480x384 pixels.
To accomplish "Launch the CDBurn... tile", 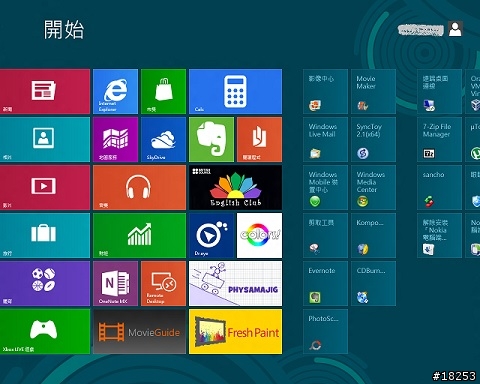I will pyautogui.click(x=373, y=283).
